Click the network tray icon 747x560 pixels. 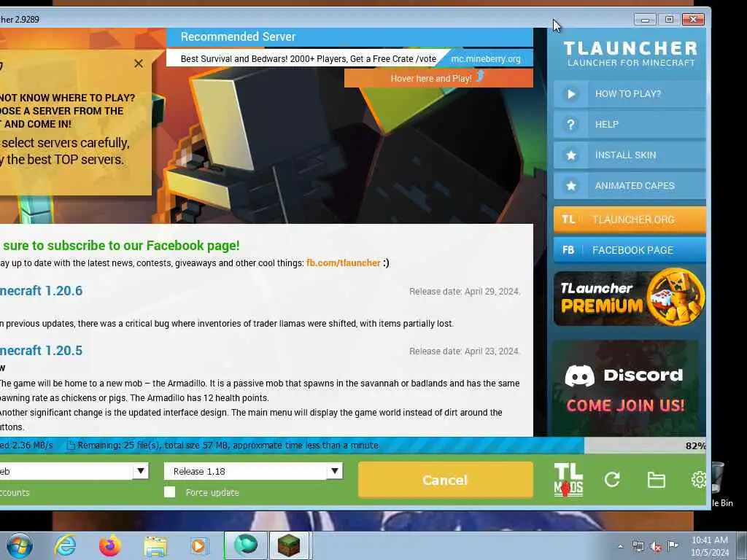tap(638, 547)
